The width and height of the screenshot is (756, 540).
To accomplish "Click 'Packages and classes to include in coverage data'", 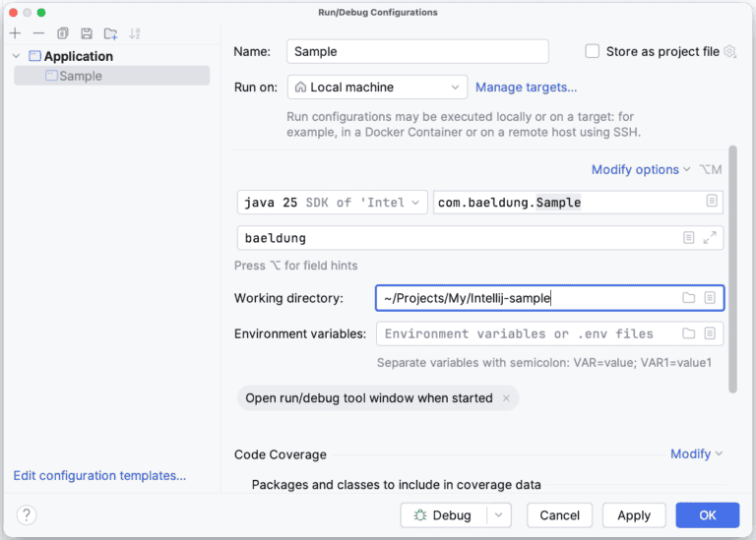I will coord(396,485).
